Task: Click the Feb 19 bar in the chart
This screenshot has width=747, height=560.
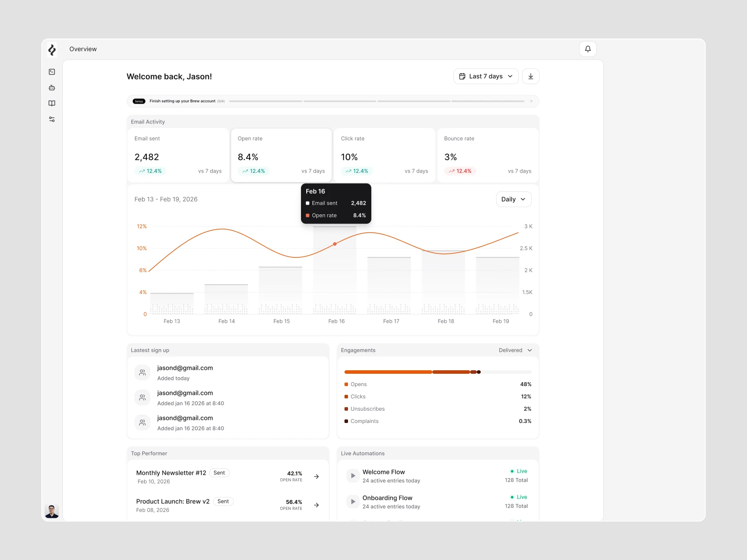Action: point(497,285)
